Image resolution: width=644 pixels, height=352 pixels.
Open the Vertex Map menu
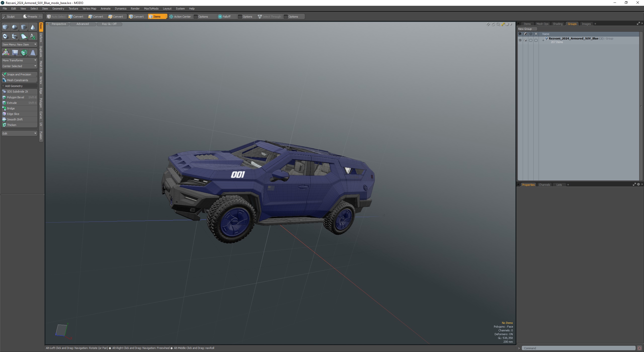pos(89,9)
